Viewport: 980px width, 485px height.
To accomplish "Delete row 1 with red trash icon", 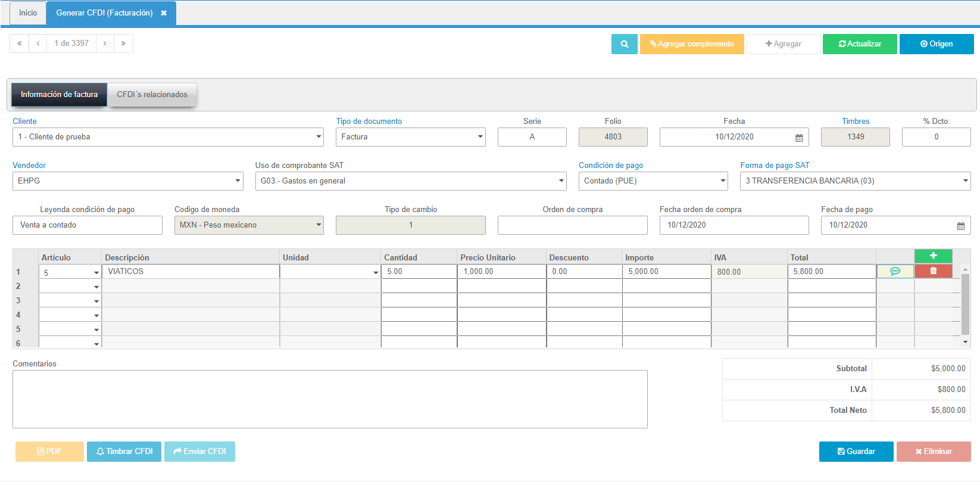I will click(x=933, y=271).
